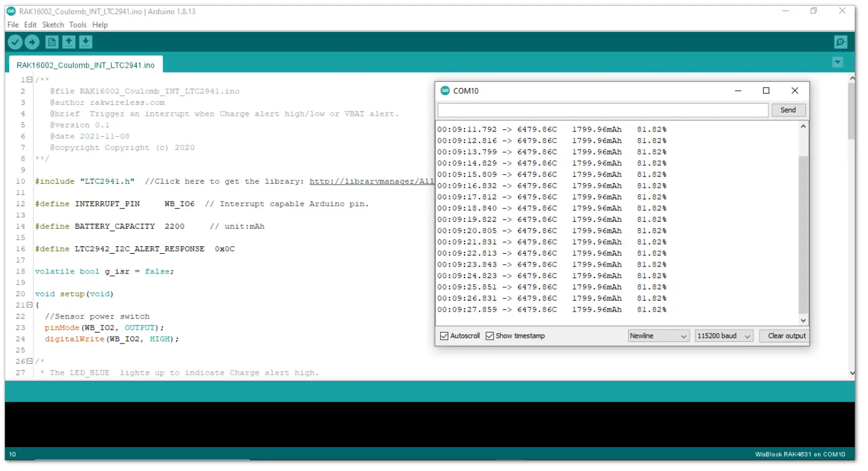Click the '//Sensor power switch' comment
Screen dimensions: 868x471
97,317
